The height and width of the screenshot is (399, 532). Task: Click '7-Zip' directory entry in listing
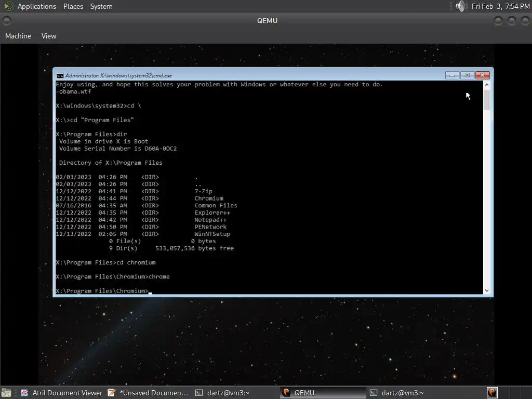203,191
